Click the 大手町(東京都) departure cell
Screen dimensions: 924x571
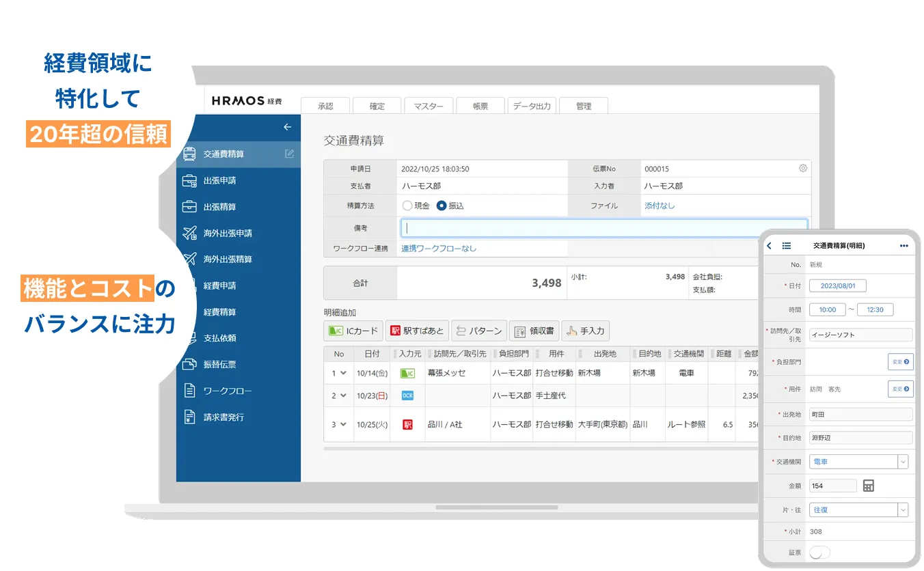point(601,424)
